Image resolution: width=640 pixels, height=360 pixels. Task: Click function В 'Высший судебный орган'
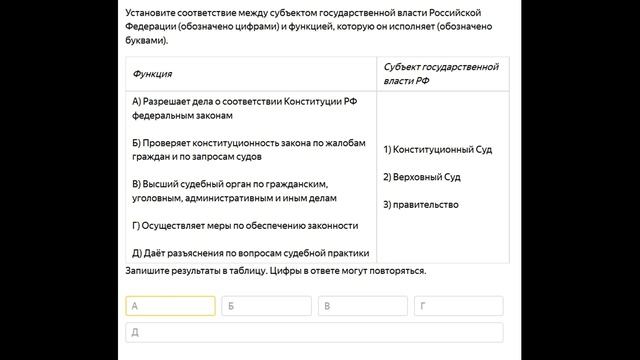(x=234, y=191)
